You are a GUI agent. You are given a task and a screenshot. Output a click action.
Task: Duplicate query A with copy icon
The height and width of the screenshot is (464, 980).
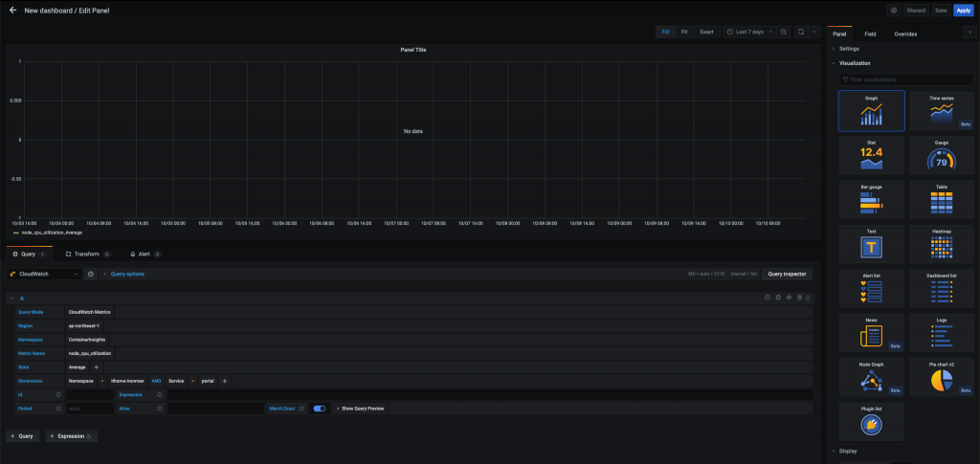coord(778,298)
